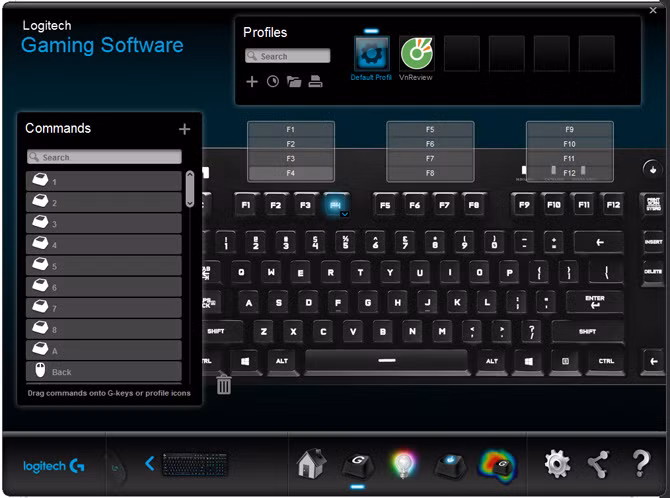This screenshot has height=498, width=670.
Task: Open the Home screen icon
Action: click(311, 464)
